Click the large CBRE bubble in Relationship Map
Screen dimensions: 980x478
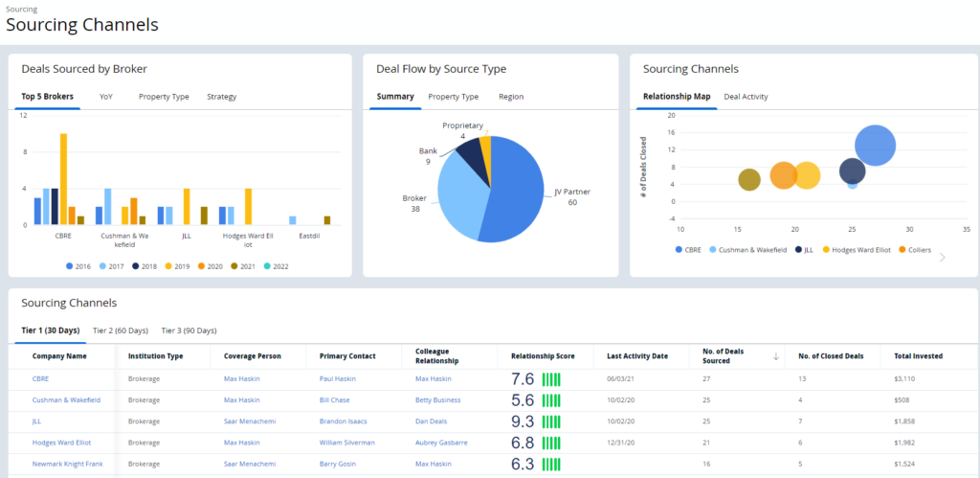pos(875,146)
